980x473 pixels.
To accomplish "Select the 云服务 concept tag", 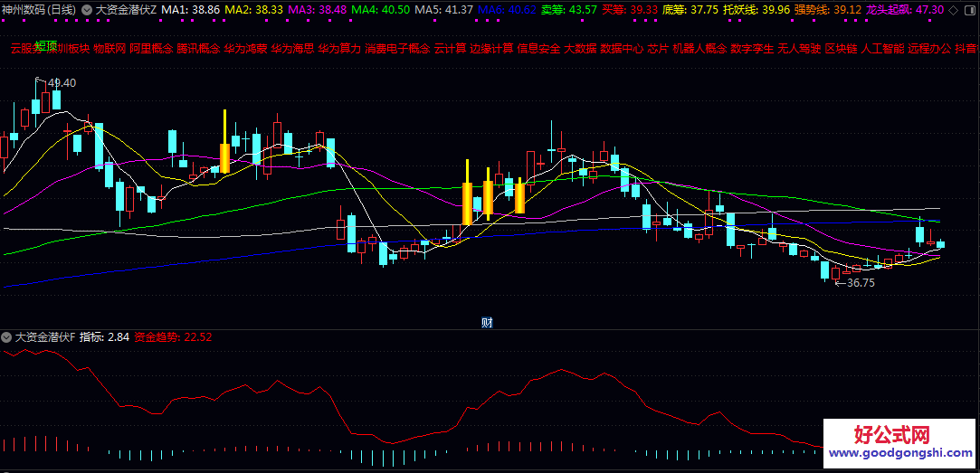I will pyautogui.click(x=25, y=48).
